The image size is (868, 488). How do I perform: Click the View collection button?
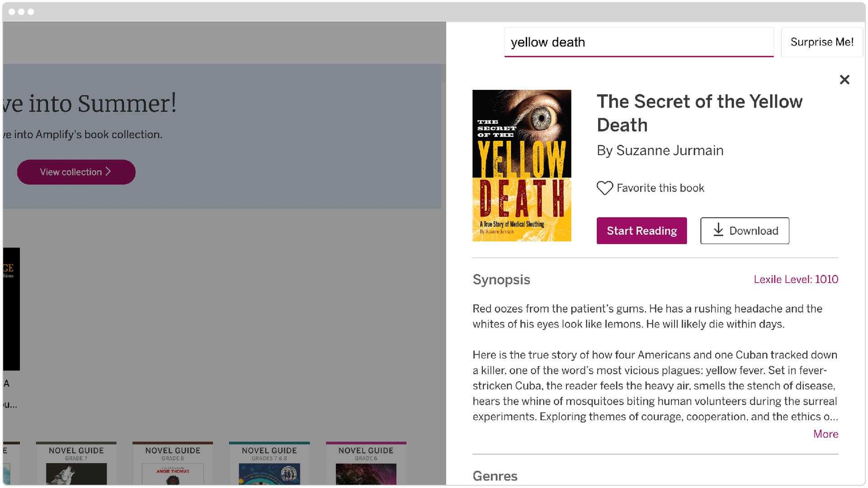[76, 172]
